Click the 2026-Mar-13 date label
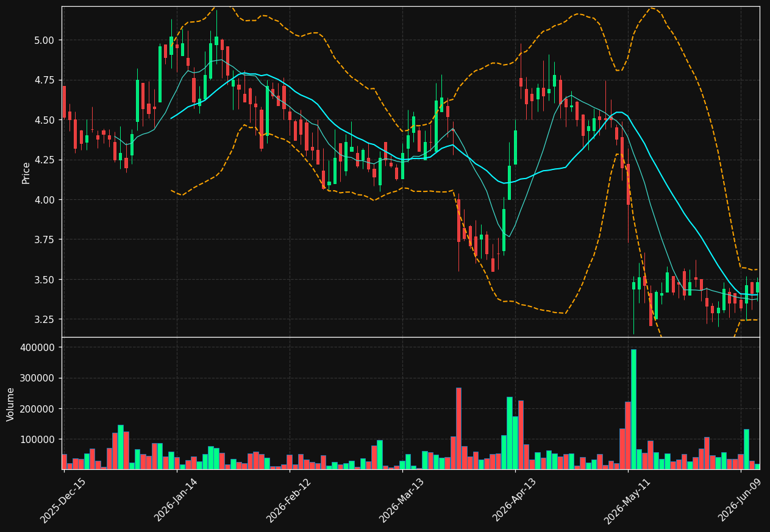The height and width of the screenshot is (532, 770). point(402,500)
